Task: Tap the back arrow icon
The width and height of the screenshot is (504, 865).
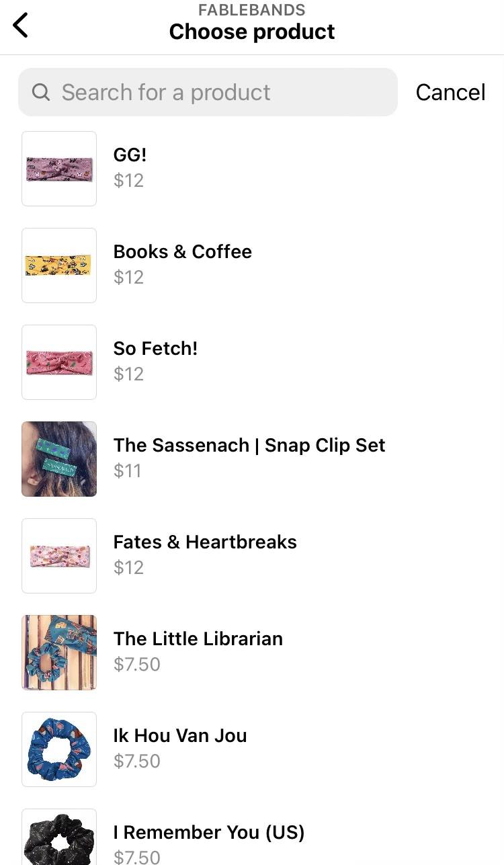Action: [21, 26]
